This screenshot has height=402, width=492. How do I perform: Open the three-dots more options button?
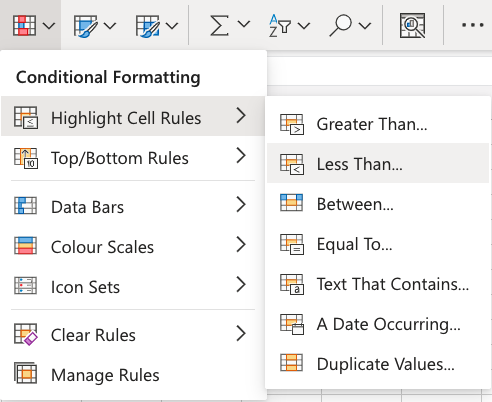473,25
